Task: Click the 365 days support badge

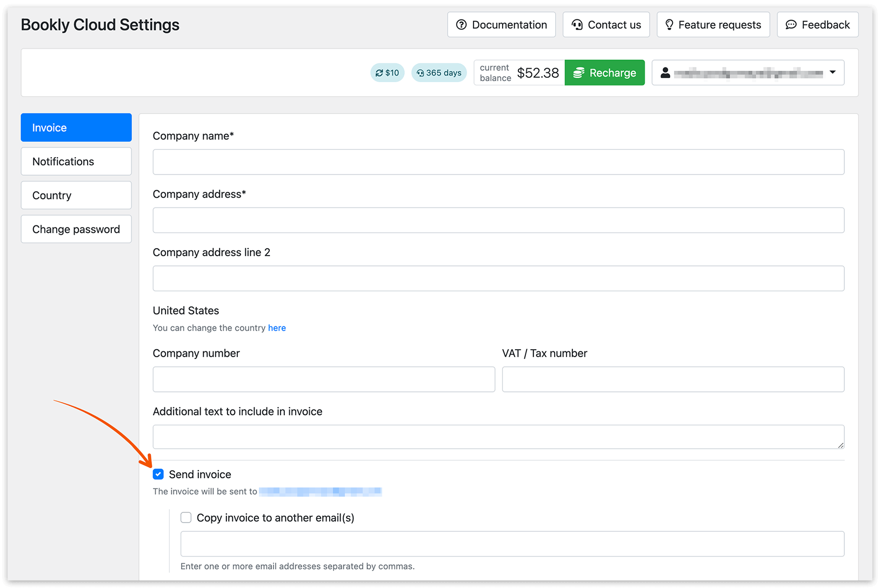Action: point(439,73)
